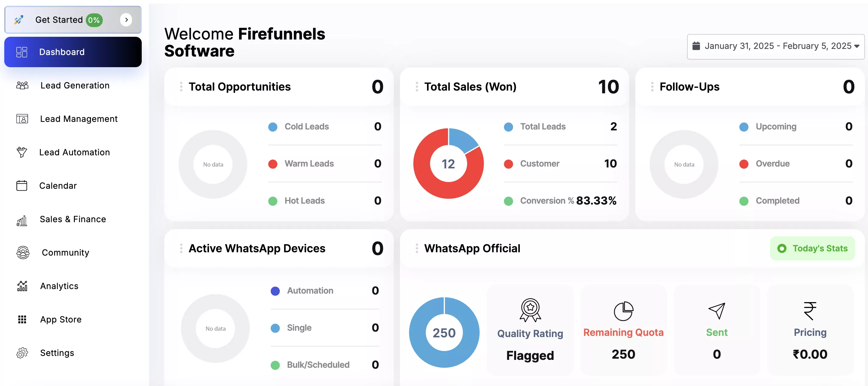Click the Automation devices row
Screen dimensions: 868x386
325,291
